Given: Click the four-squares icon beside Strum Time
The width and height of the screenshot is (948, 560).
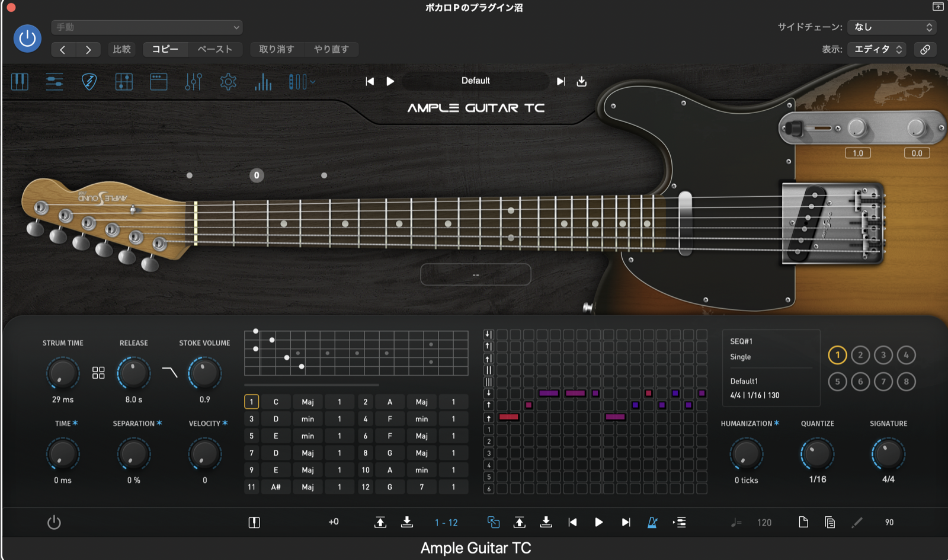Looking at the screenshot, I should [98, 373].
